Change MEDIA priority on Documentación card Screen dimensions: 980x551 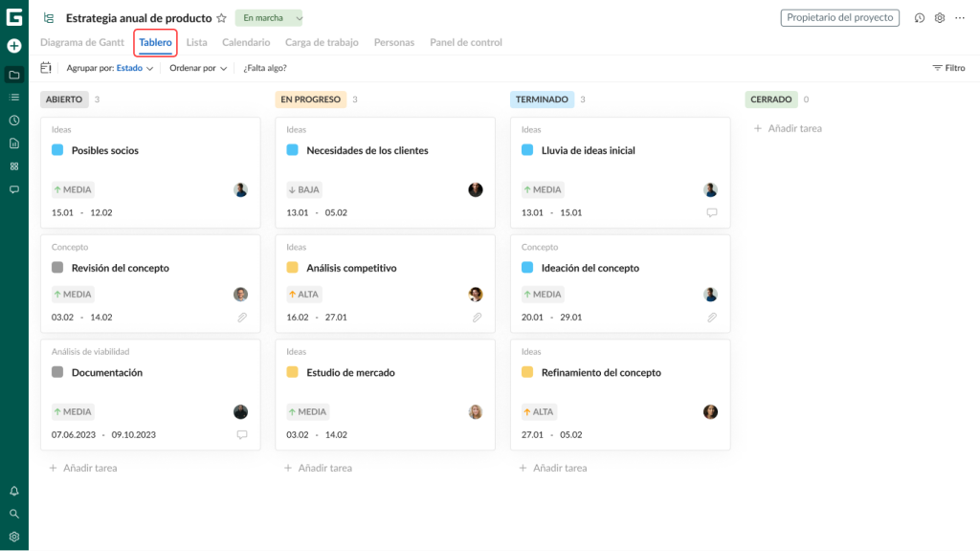(73, 411)
